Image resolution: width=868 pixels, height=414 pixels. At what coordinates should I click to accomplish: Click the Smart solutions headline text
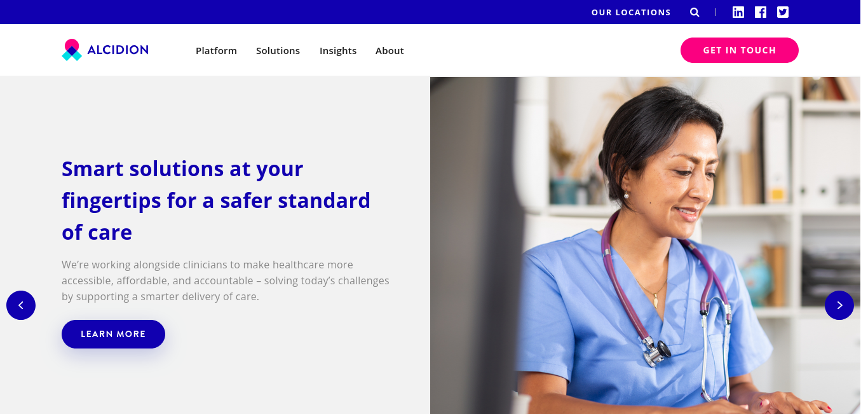[216, 200]
